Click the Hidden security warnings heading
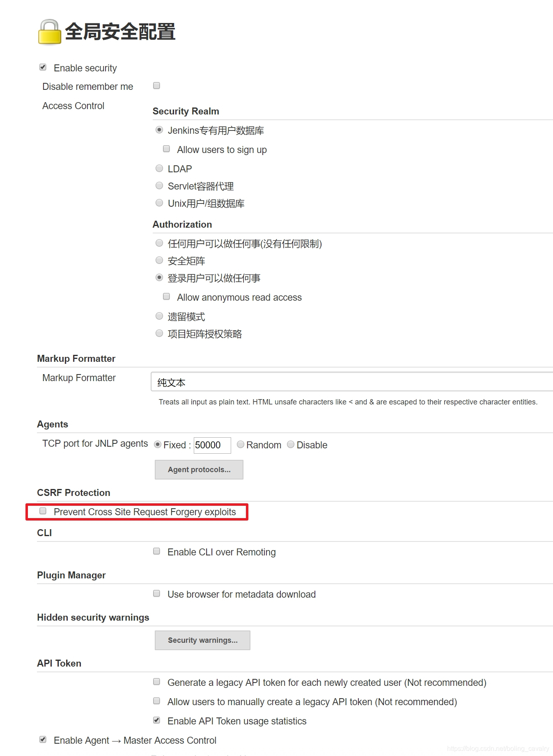 tap(93, 617)
